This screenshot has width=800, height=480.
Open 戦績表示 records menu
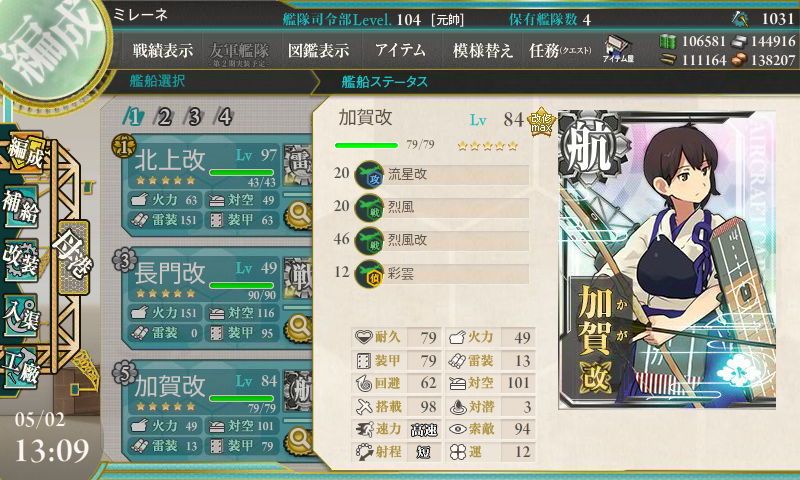163,50
